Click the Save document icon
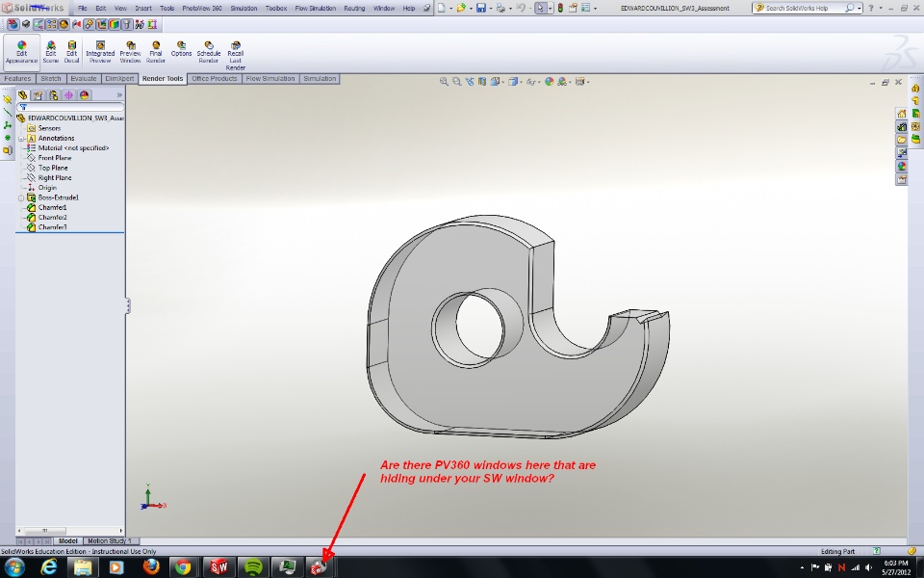This screenshot has width=924, height=578. [x=481, y=8]
